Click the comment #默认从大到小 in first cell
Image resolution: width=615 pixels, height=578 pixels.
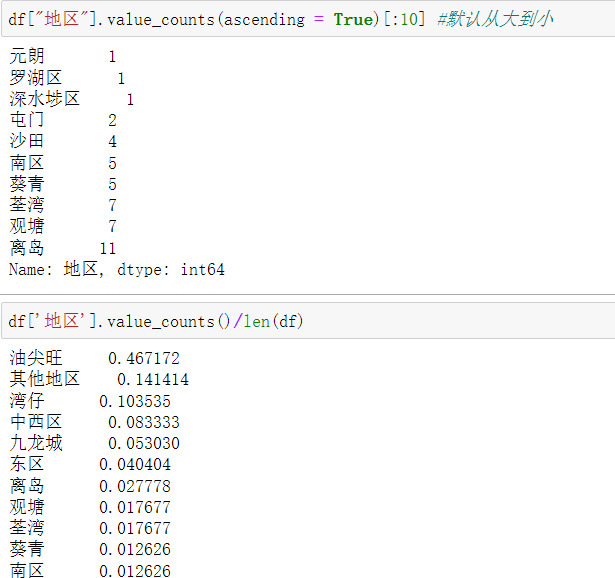(x=495, y=19)
